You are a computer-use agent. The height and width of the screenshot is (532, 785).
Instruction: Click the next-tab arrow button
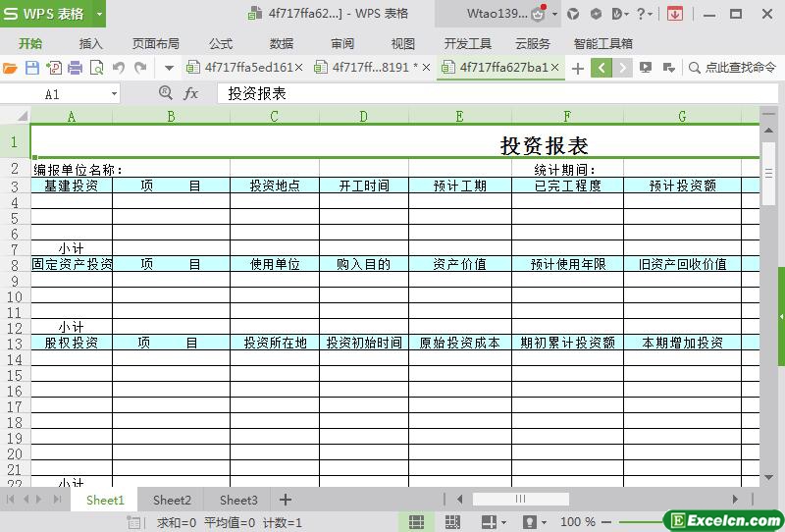pos(622,68)
